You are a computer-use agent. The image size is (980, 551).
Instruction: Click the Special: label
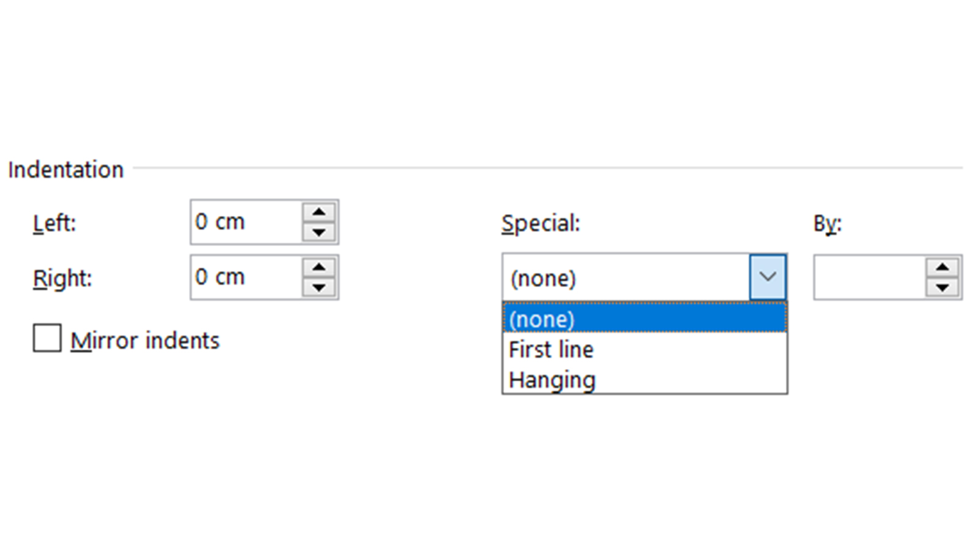(540, 223)
